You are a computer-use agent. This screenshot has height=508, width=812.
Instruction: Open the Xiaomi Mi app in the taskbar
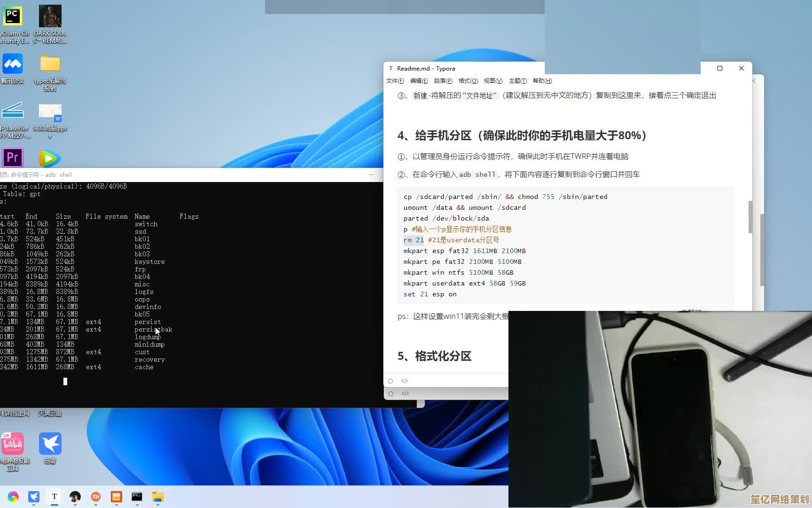click(x=96, y=496)
